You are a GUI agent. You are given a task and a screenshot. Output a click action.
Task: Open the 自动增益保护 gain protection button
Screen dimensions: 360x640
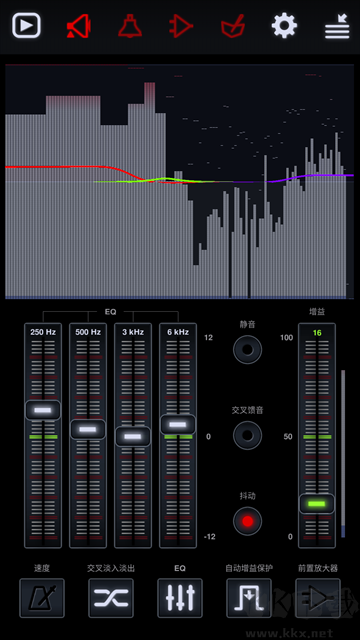[x=249, y=598]
